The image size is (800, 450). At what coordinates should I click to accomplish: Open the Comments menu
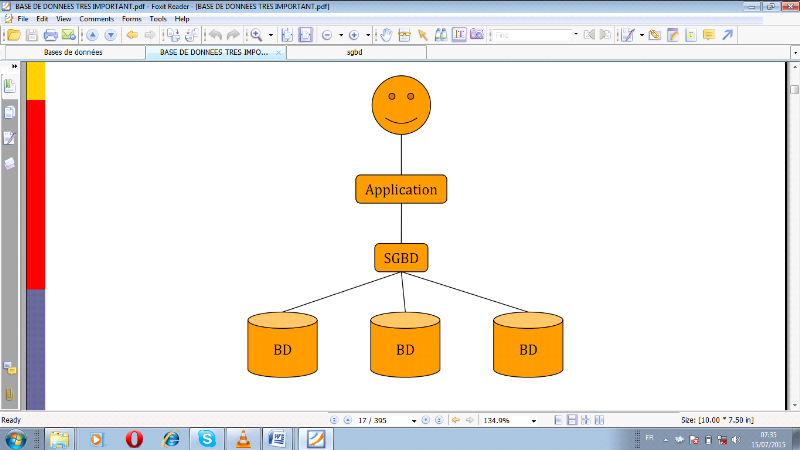coord(96,19)
